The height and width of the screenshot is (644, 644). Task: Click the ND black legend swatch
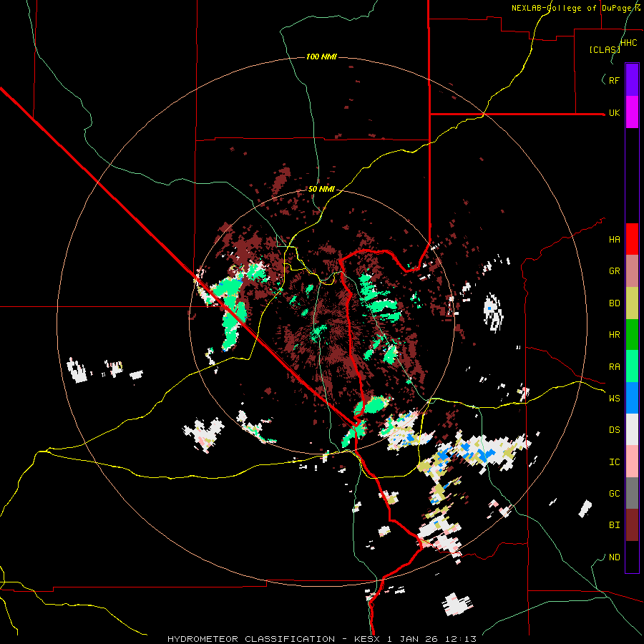(632, 557)
